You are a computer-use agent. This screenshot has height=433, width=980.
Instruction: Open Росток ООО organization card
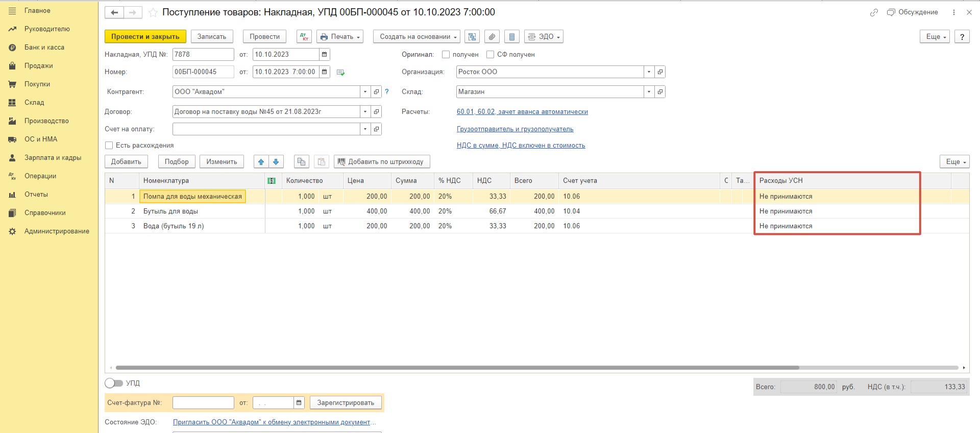(x=660, y=72)
